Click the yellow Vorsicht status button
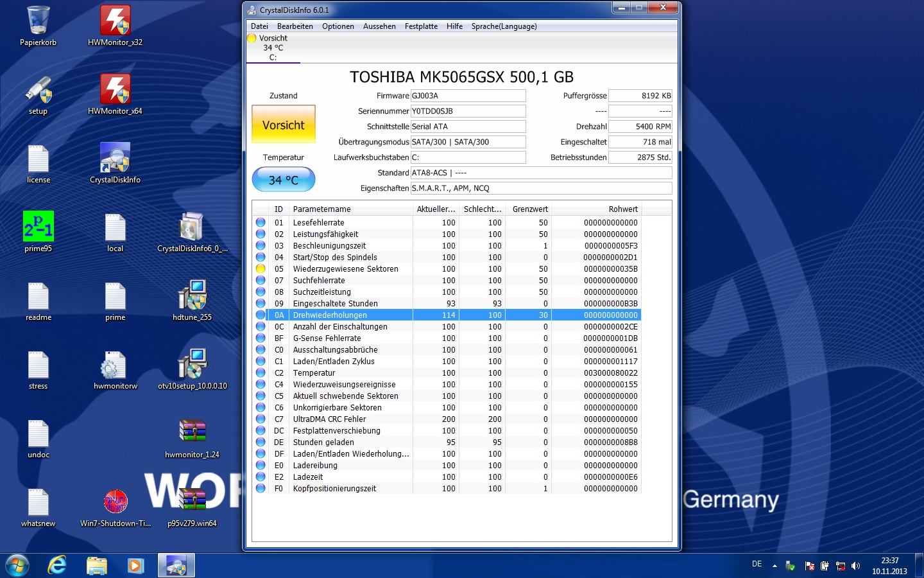The height and width of the screenshot is (578, 924). 284,125
